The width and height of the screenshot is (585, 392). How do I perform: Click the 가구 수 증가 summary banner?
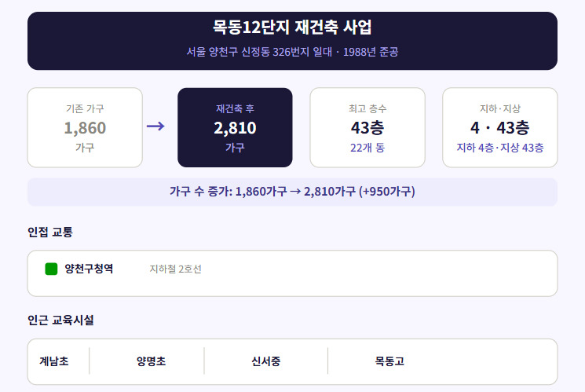tap(292, 192)
